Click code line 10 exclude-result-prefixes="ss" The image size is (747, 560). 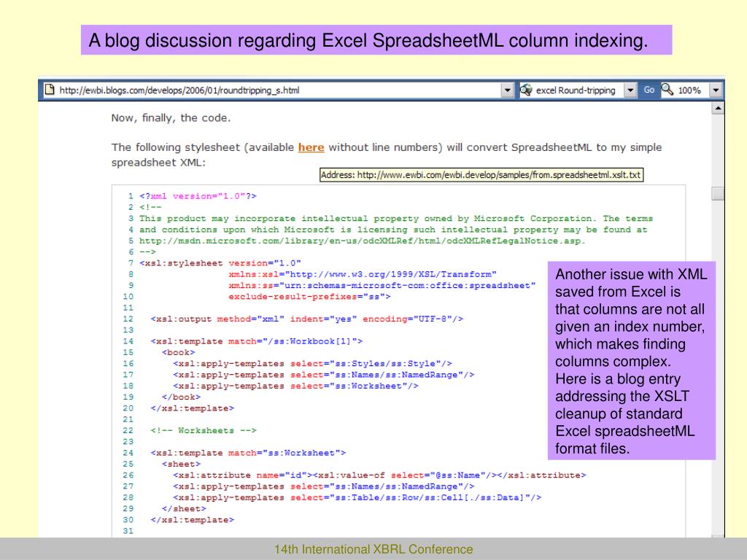pyautogui.click(x=309, y=297)
